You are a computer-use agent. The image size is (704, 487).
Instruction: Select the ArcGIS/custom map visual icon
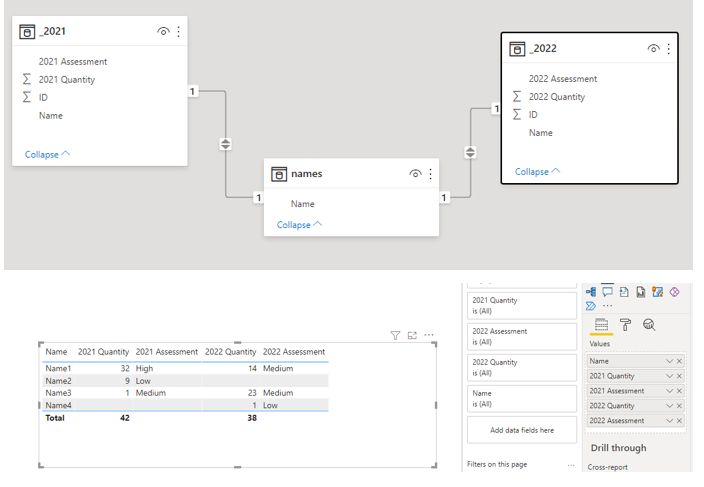click(658, 292)
